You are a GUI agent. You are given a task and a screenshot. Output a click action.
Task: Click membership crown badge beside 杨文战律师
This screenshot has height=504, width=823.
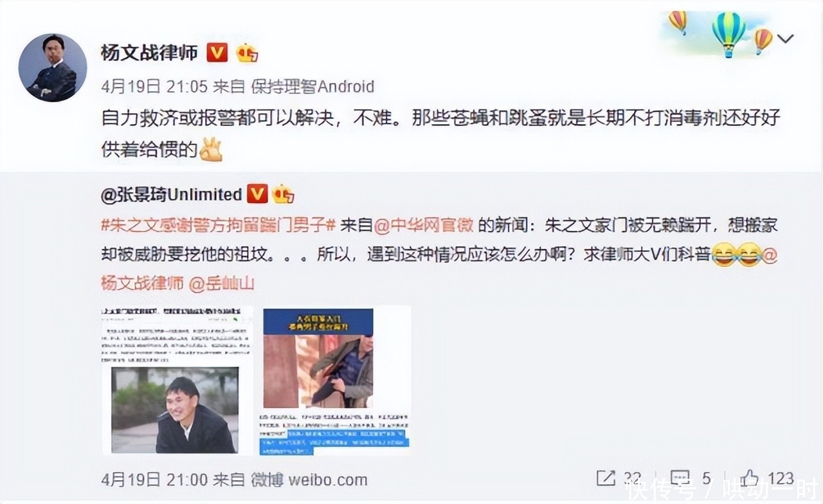[246, 53]
